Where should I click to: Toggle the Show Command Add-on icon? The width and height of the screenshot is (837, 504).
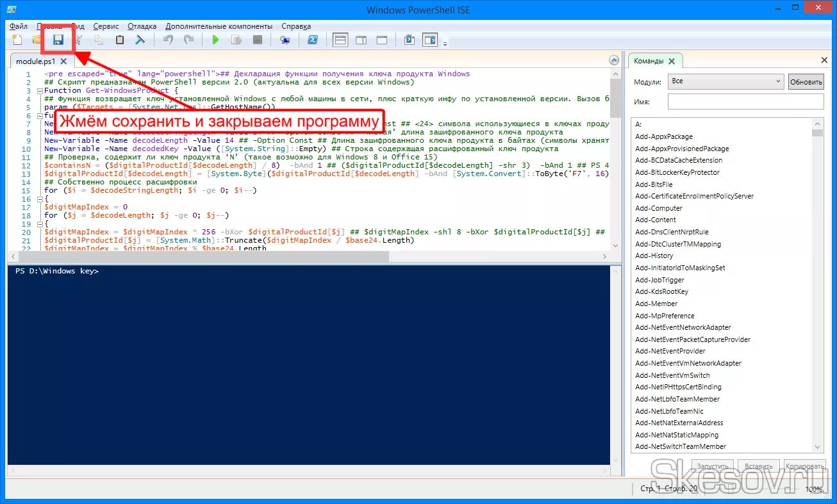(429, 40)
